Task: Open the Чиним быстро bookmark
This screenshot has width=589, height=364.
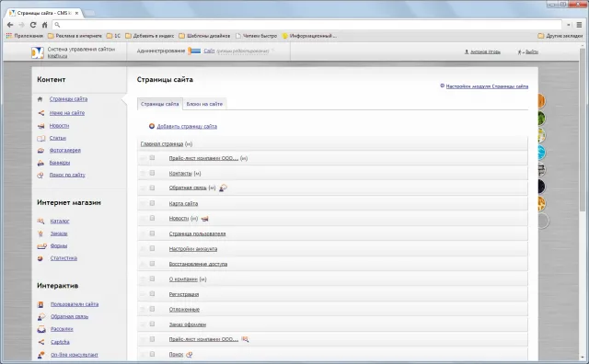Action: point(256,36)
